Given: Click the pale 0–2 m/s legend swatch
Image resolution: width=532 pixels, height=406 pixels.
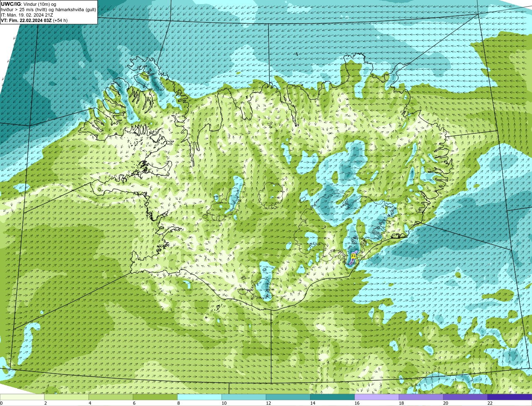Looking at the screenshot, I should pos(22,397).
